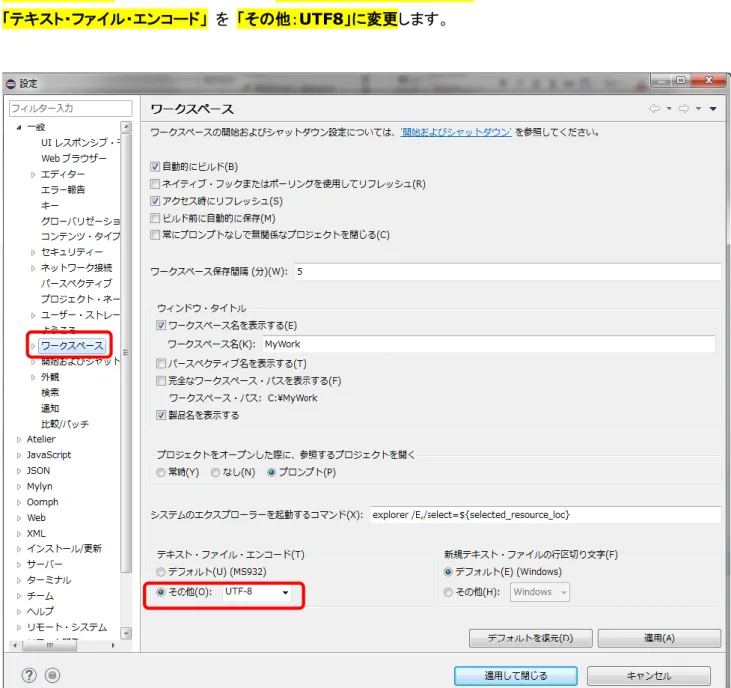Focus the フィルター入力 filter field
Screen dimensions: 731x688
pos(70,108)
